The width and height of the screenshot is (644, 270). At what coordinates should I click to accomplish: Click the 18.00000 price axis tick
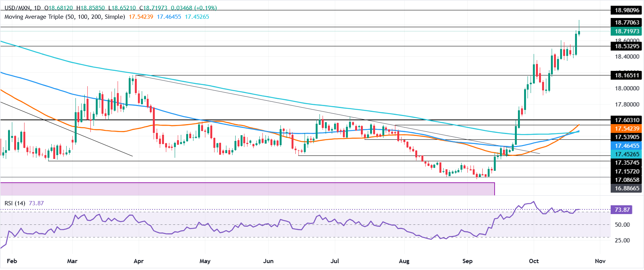627,88
